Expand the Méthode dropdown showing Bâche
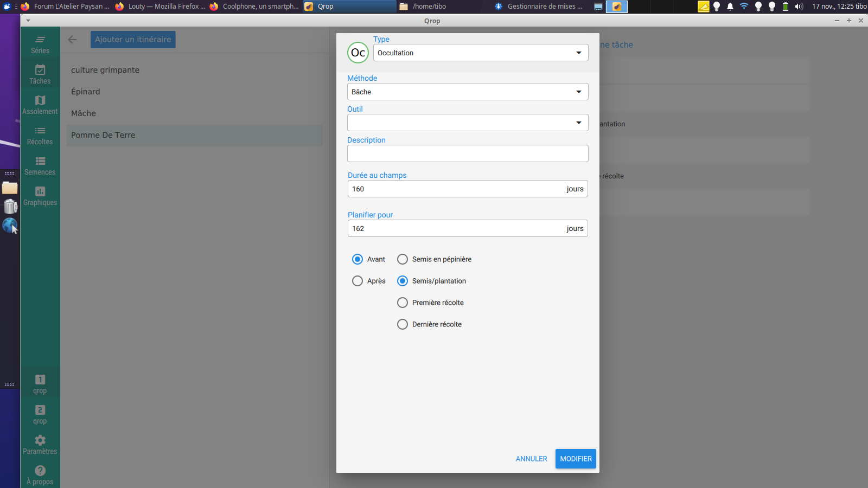Viewport: 868px width, 488px height. click(467, 92)
